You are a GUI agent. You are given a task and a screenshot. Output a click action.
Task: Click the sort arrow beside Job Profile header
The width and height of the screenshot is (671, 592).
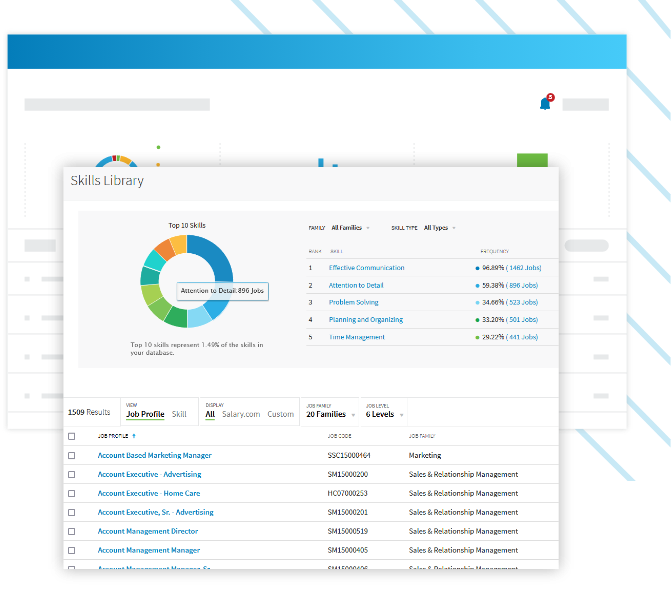[134, 437]
